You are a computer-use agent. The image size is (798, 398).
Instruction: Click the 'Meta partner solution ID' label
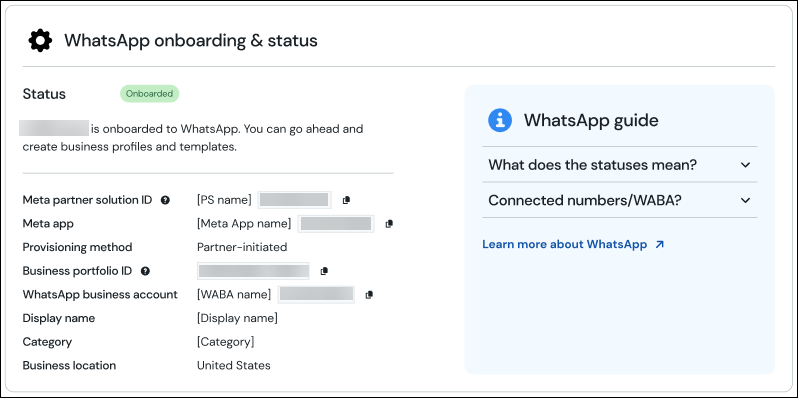(x=88, y=200)
